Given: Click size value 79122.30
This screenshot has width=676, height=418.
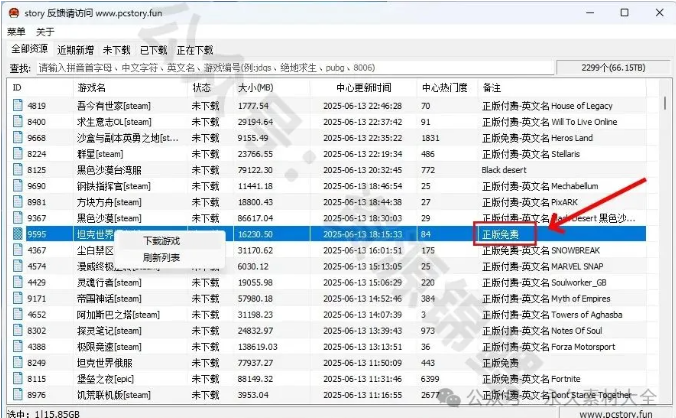Looking at the screenshot, I should (x=255, y=170).
